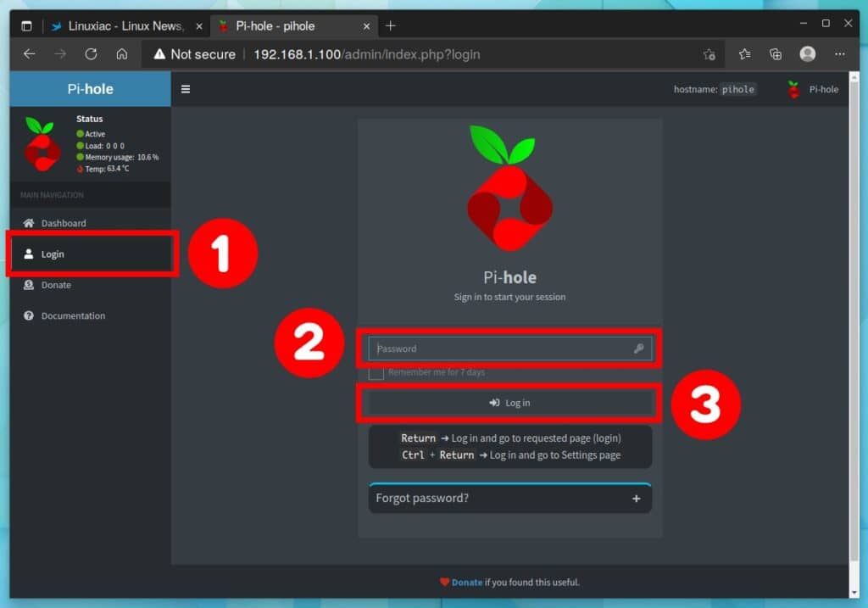Add this page to favorites
The image size is (868, 608).
[709, 54]
